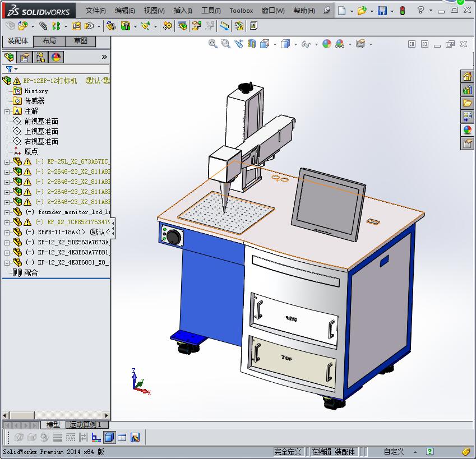The image size is (476, 459).
Task: Open the Design Library task pane icon
Action: (x=467, y=90)
